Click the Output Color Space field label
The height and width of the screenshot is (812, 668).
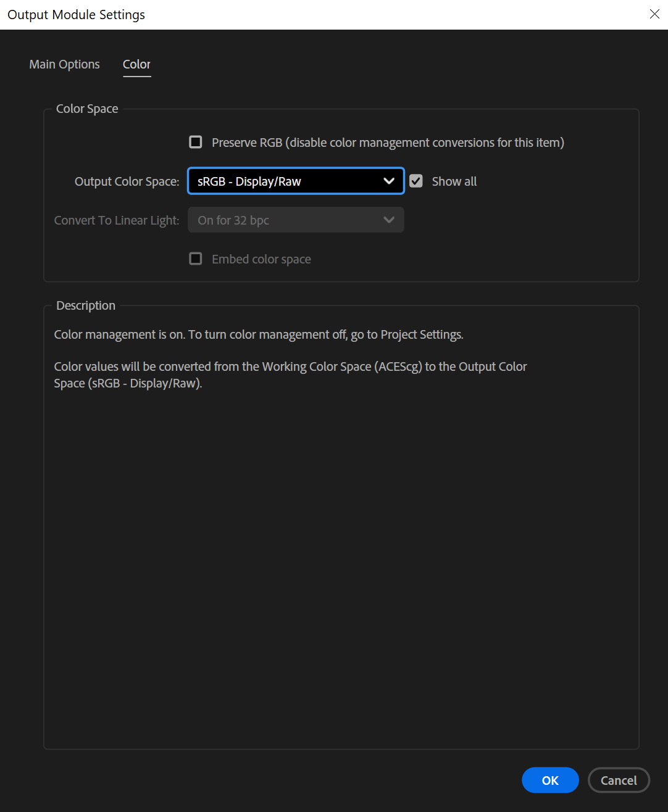pos(127,181)
